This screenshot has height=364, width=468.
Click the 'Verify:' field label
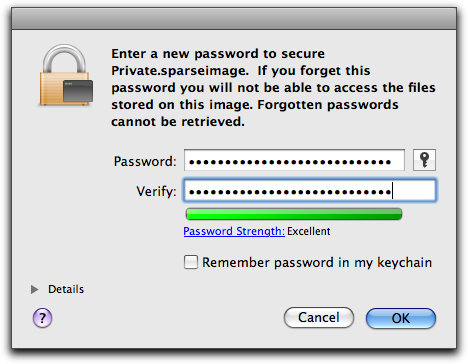click(x=156, y=191)
